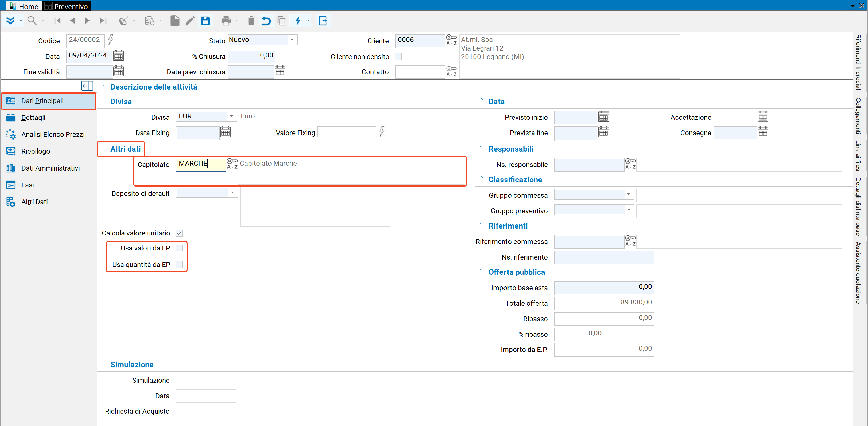The width and height of the screenshot is (868, 426).
Task: Click the search magnifier toolbar icon
Action: click(32, 21)
